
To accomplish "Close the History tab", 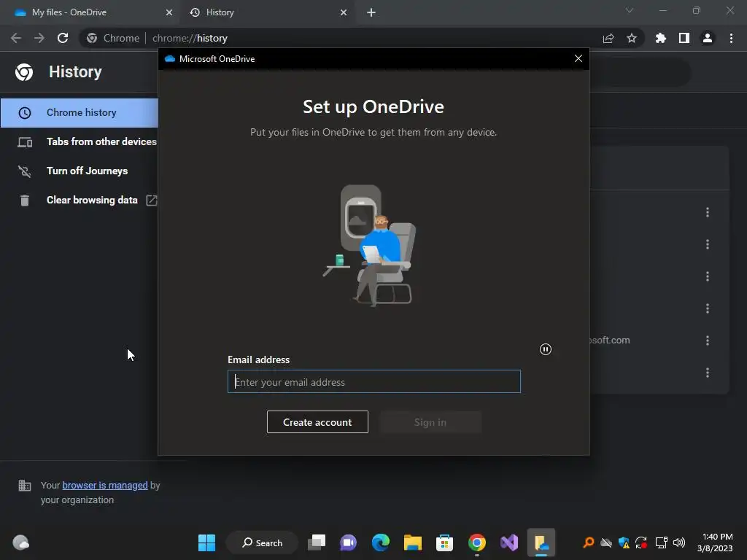I will [x=344, y=12].
